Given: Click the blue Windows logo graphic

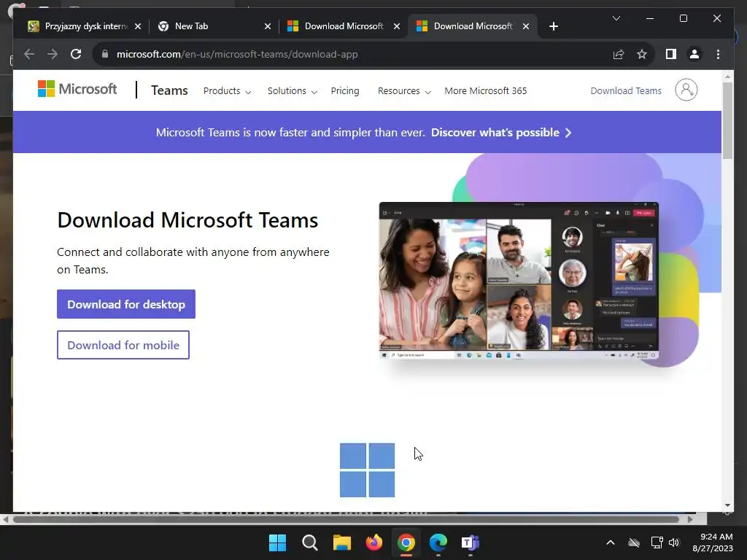Looking at the screenshot, I should tap(368, 470).
